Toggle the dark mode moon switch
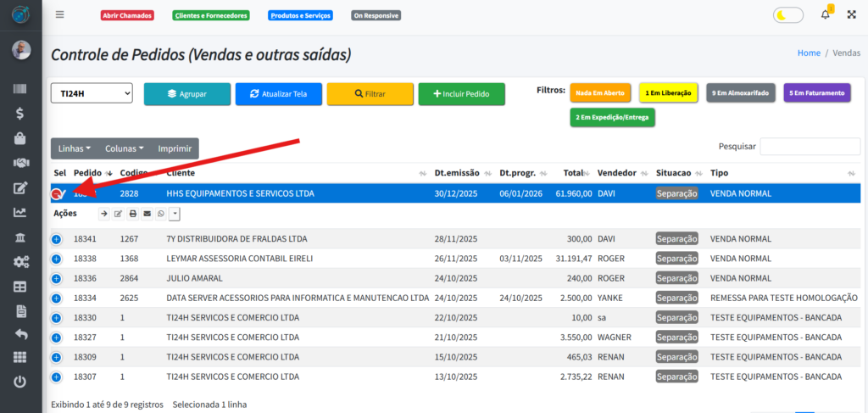The image size is (868, 413). click(x=787, y=15)
